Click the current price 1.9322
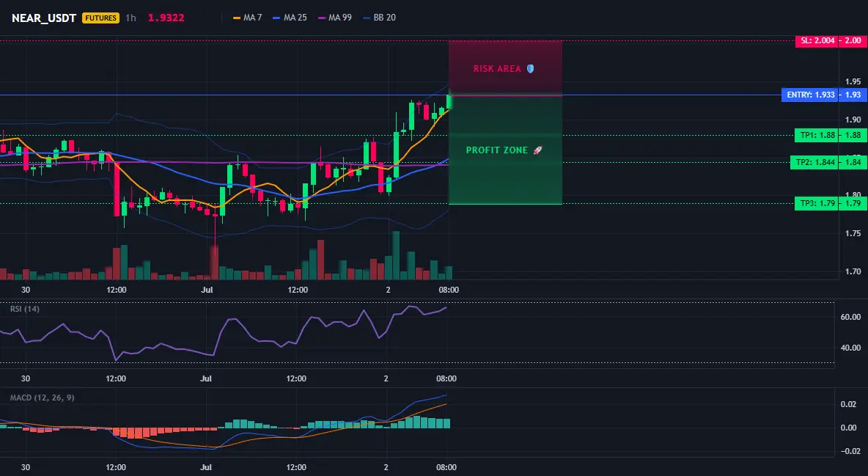 click(166, 18)
